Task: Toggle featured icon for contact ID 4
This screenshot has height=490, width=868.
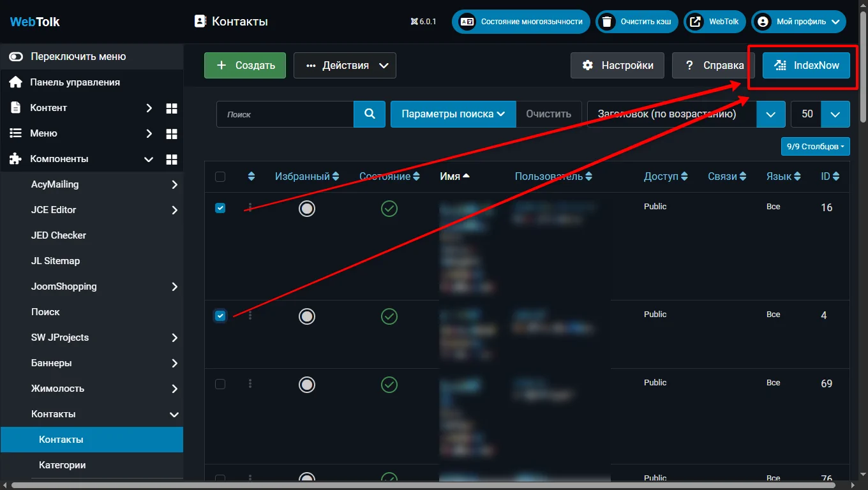Action: point(307,316)
